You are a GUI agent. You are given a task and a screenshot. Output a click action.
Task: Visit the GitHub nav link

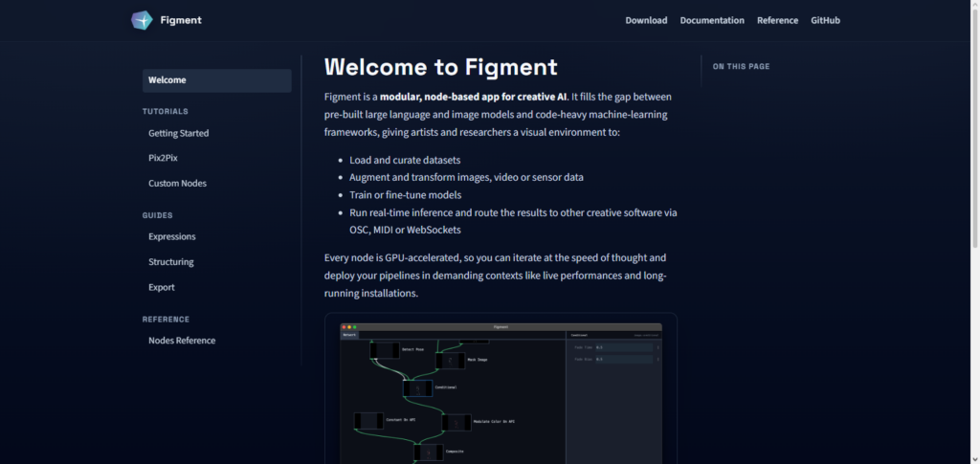tap(825, 20)
